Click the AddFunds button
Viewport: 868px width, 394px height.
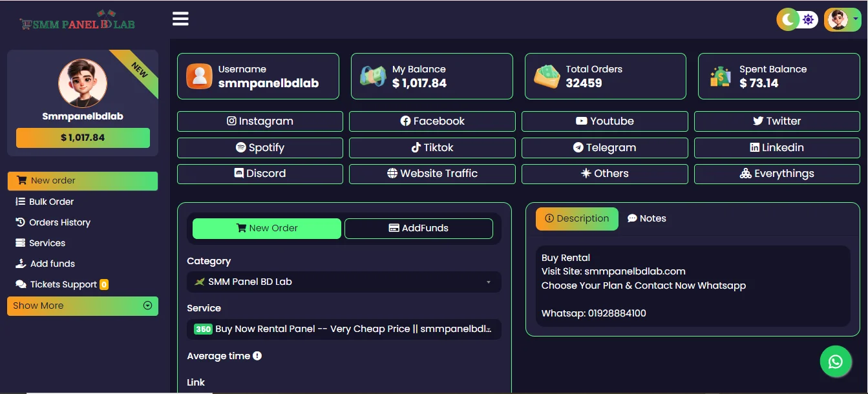click(418, 228)
